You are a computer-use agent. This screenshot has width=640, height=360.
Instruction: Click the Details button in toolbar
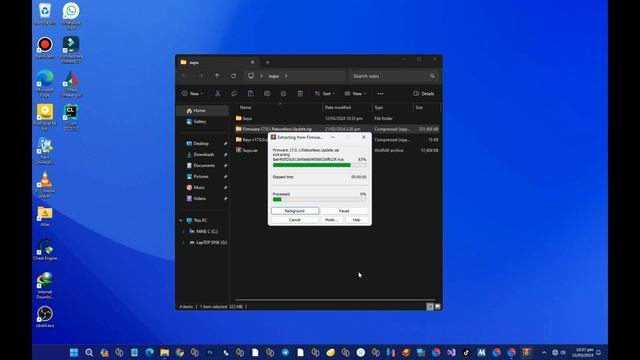(424, 93)
